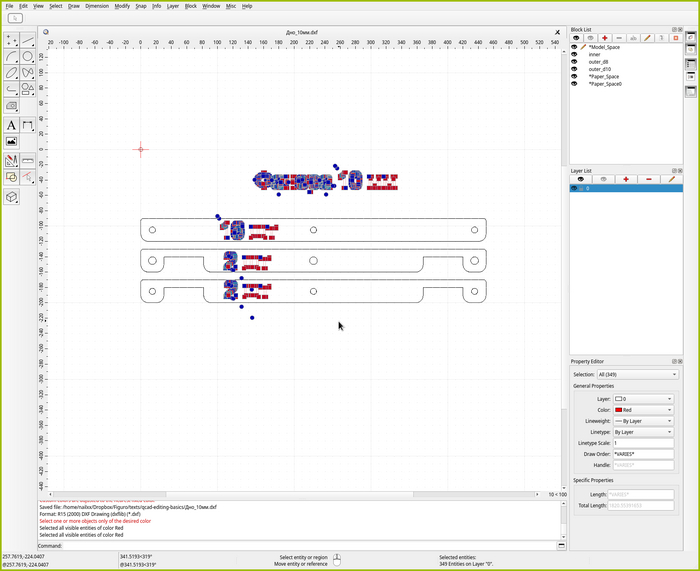Toggle visibility of layer 0

(574, 188)
